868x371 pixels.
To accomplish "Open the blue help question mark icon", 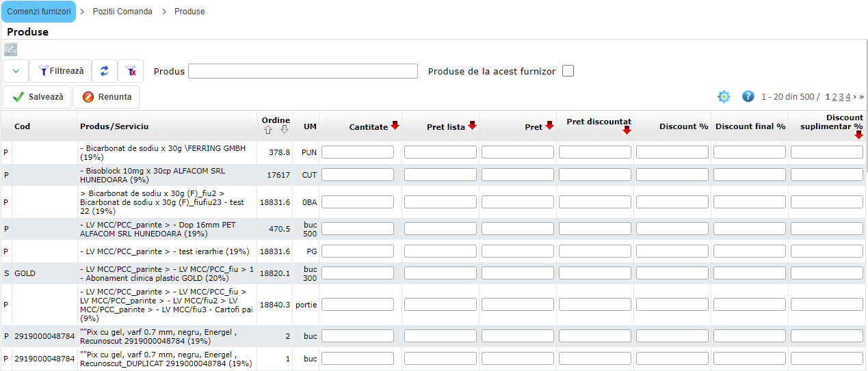I will 748,97.
